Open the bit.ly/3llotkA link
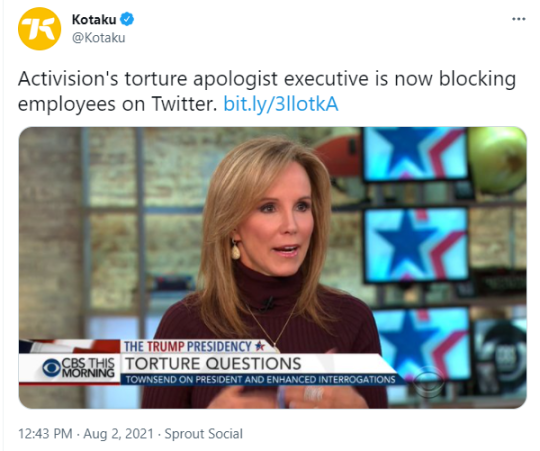The height and width of the screenshot is (451, 540). [281, 104]
